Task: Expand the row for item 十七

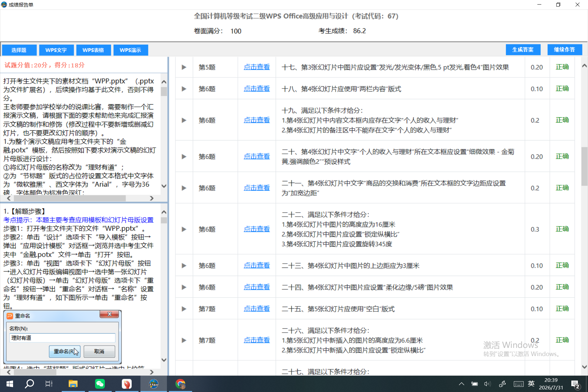Action: coord(184,67)
